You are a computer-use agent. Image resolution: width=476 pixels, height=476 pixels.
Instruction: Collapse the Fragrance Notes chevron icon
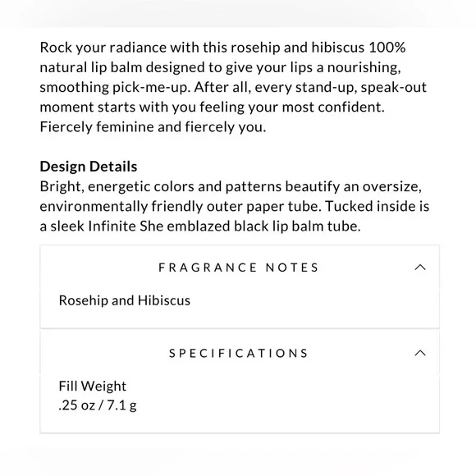tap(420, 268)
